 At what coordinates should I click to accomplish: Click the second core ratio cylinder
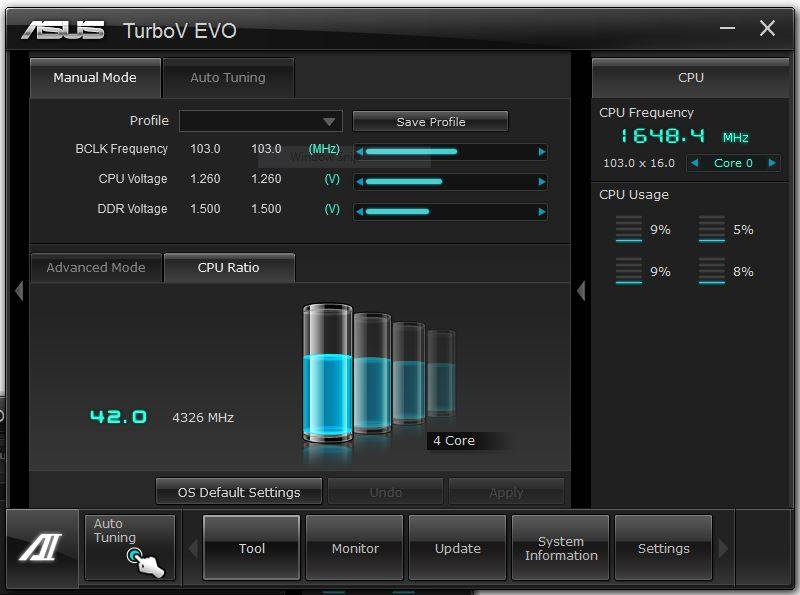(x=372, y=373)
